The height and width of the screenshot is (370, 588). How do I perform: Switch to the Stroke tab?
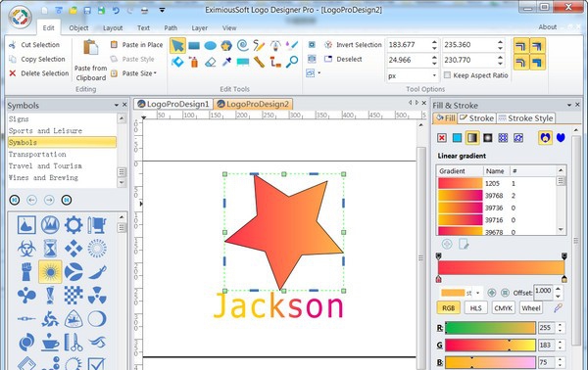click(x=477, y=118)
